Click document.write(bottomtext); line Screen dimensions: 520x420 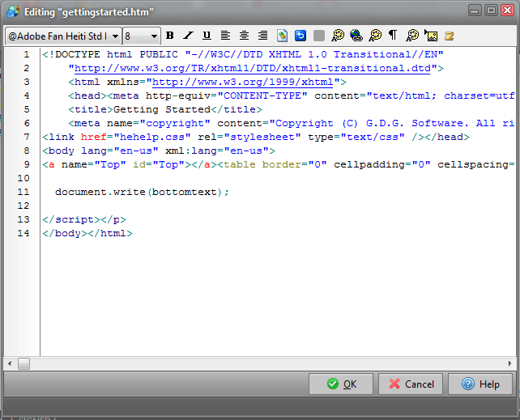pyautogui.click(x=142, y=192)
